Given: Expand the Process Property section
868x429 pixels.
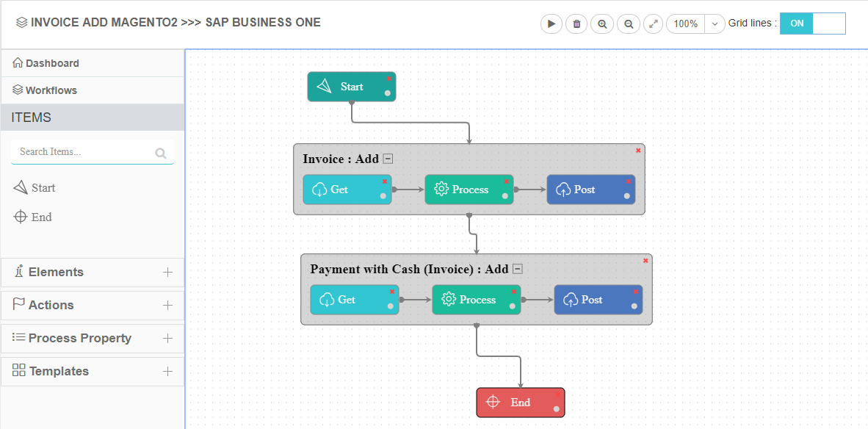Looking at the screenshot, I should coord(167,338).
